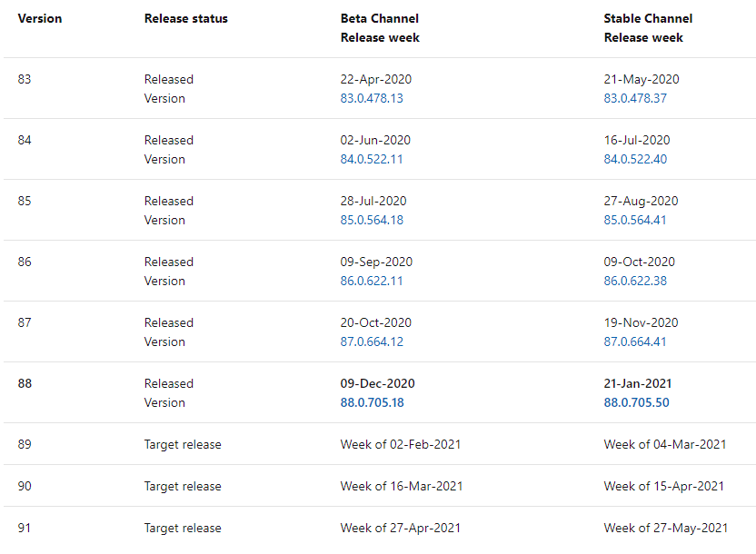Follow the 87.0.664.12 beta link
756x554 pixels.
(x=372, y=341)
